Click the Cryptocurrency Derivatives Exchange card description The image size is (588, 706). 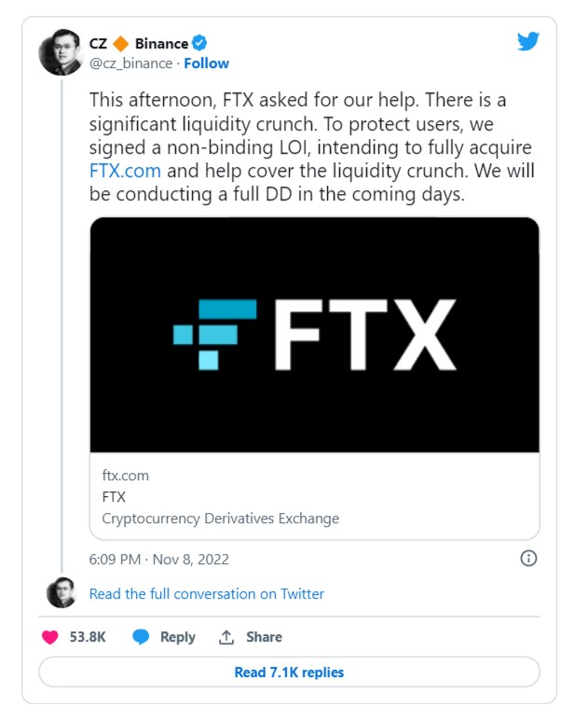220,519
